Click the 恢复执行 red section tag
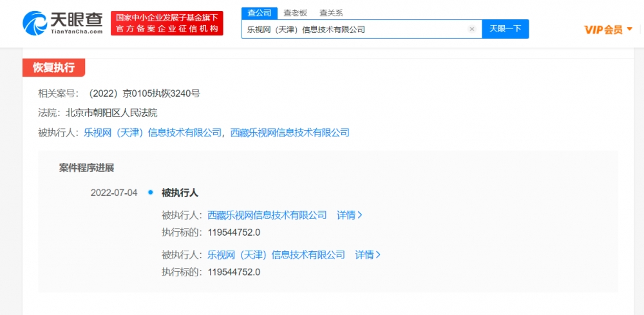This screenshot has height=315, width=644. [54, 68]
